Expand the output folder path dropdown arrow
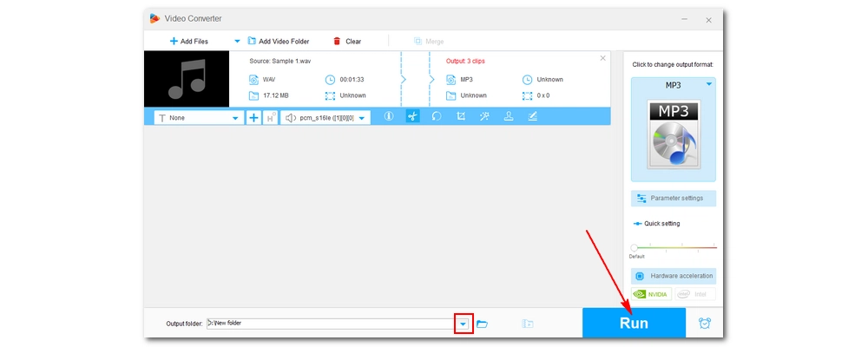 (464, 324)
